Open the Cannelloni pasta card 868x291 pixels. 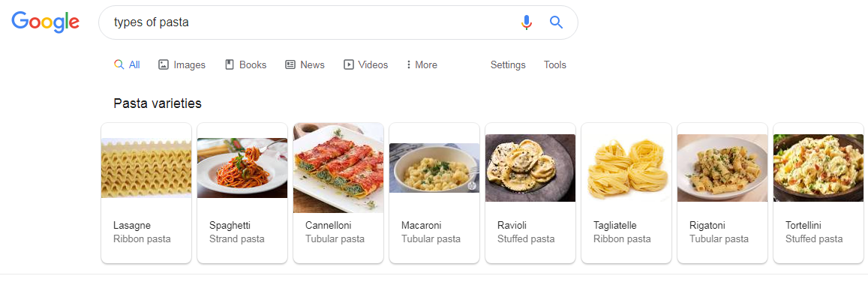pos(338,193)
